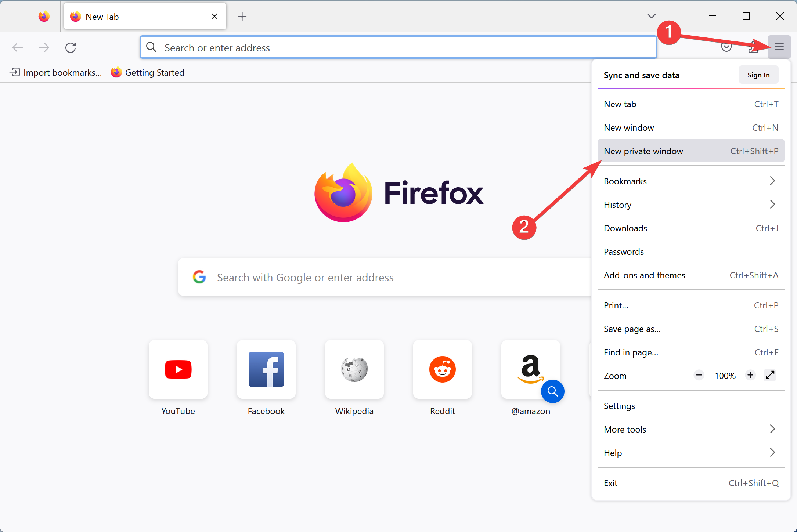Open the Wikipedia shortcut tile
Image resolution: width=797 pixels, height=532 pixels.
(354, 369)
